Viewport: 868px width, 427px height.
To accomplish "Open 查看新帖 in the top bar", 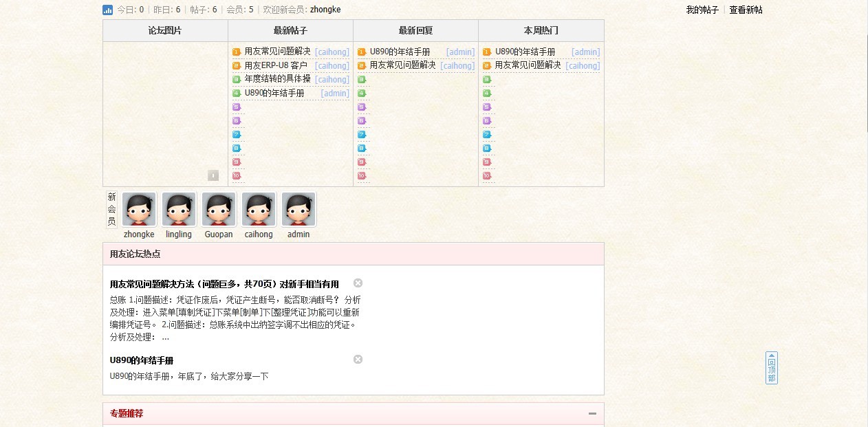I will tap(747, 10).
